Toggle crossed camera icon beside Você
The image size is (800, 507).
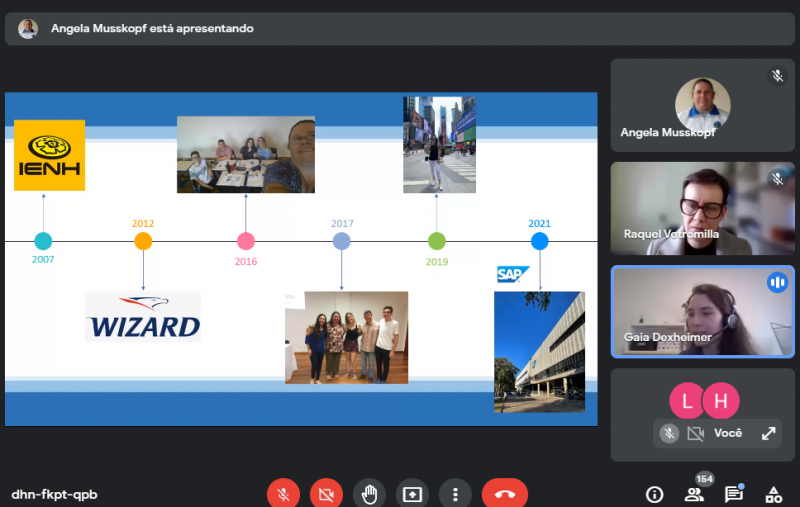pos(695,434)
